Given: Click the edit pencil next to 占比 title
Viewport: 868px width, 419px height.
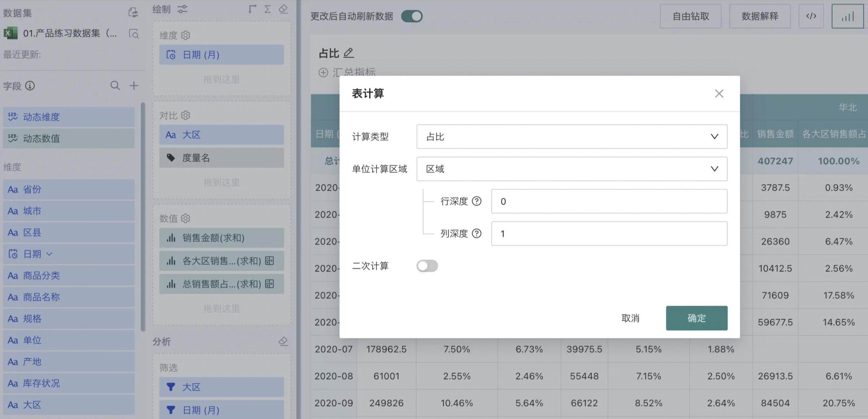Looking at the screenshot, I should (x=348, y=53).
